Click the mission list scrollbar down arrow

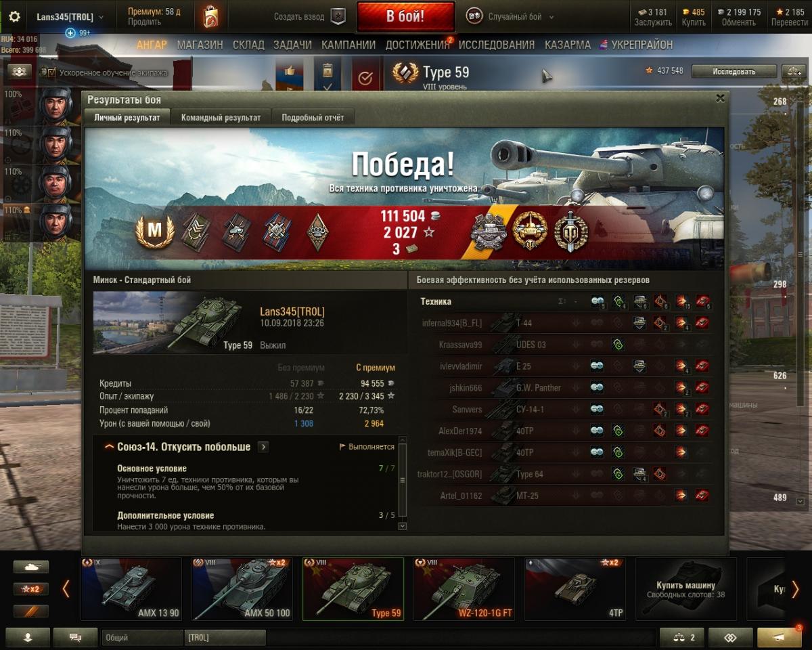coord(402,526)
